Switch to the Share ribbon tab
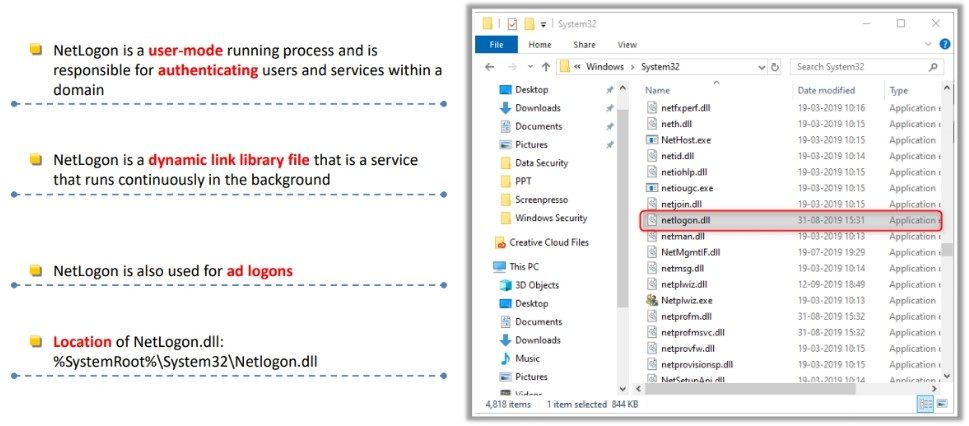969x426 pixels. [584, 45]
